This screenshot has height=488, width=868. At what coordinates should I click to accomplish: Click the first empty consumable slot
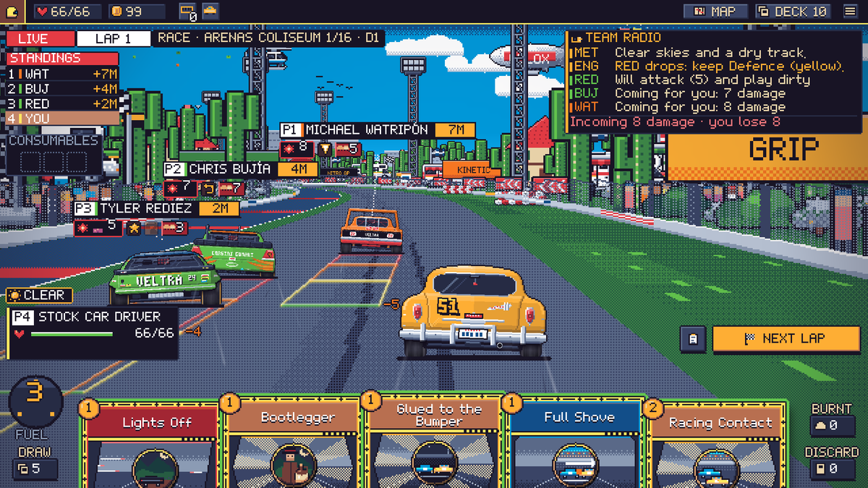click(32, 162)
